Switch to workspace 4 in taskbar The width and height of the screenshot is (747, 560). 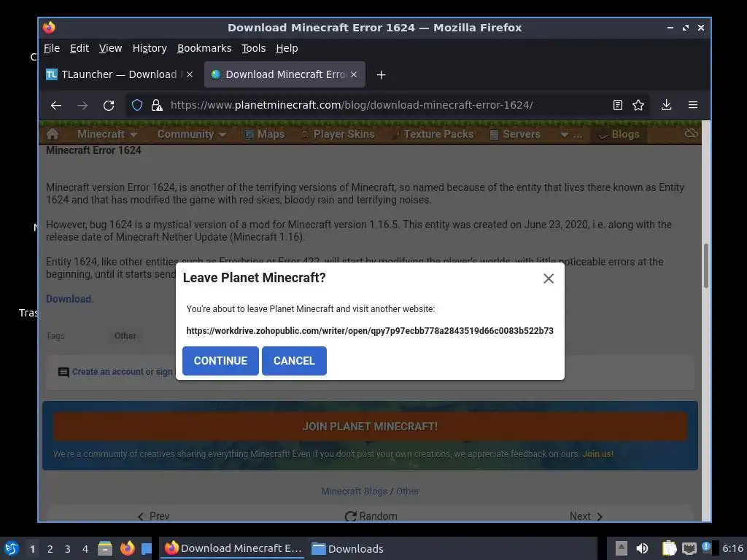[x=85, y=549]
